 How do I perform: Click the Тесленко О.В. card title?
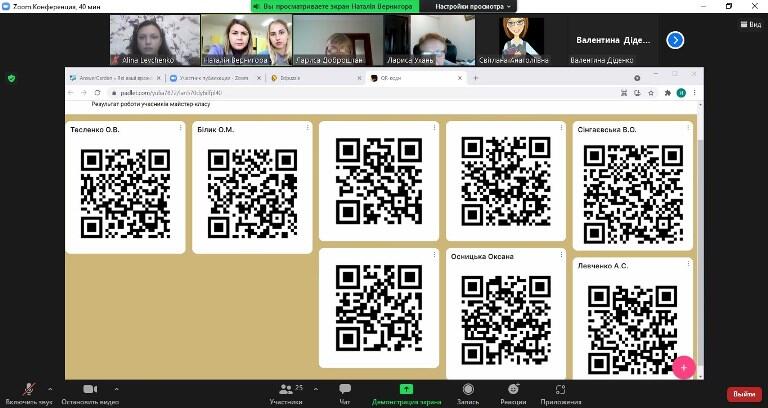point(95,130)
